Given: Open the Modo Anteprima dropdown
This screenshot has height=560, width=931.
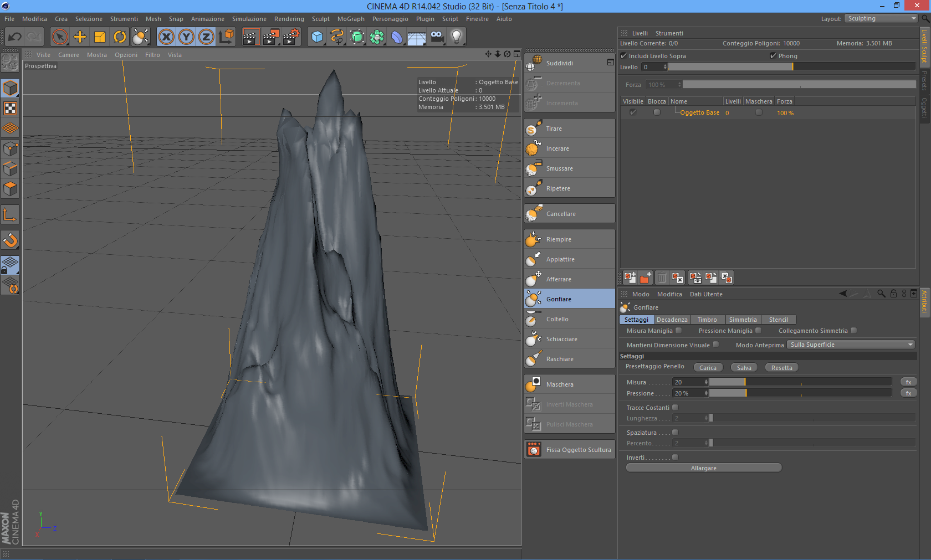Looking at the screenshot, I should coord(851,345).
